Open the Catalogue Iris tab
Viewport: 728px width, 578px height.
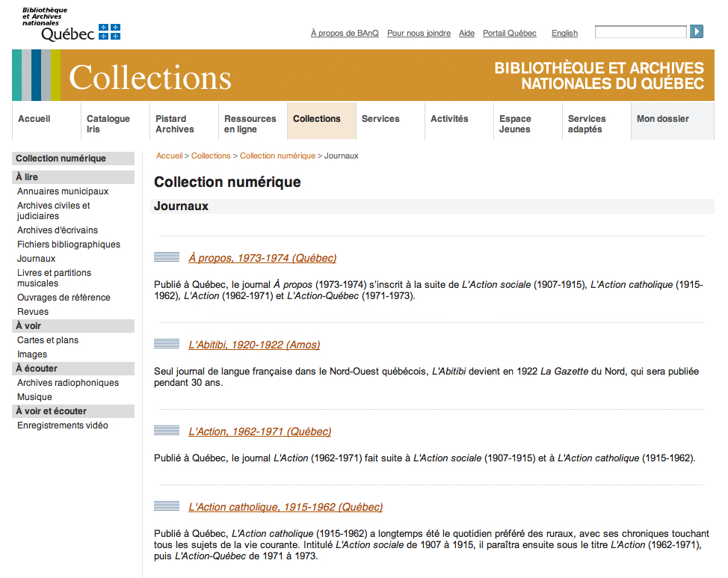tap(115, 121)
